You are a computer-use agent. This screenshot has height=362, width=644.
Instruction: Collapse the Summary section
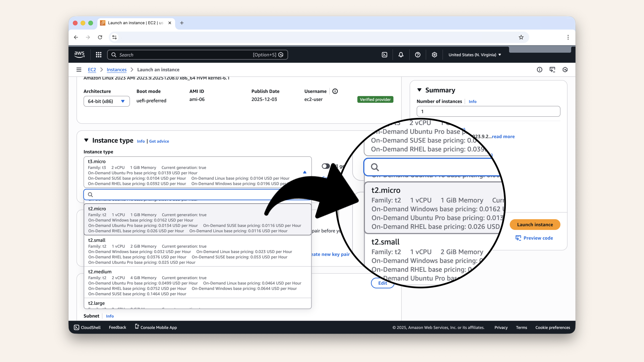[420, 90]
